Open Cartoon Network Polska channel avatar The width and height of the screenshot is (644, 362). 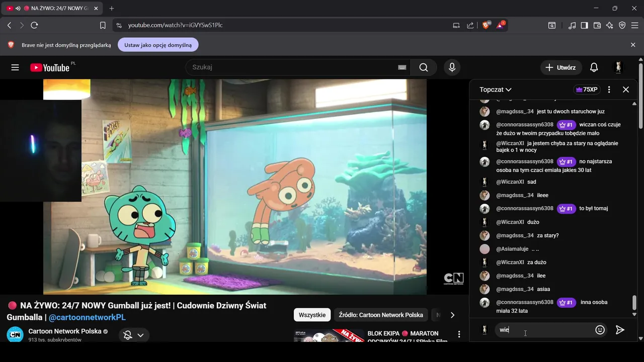coord(15,334)
